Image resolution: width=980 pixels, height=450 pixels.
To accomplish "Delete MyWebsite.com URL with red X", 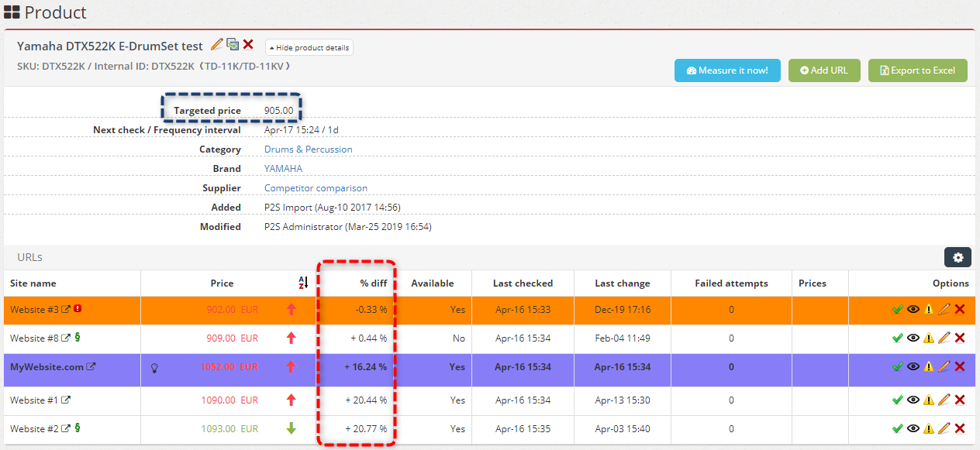I will point(960,367).
